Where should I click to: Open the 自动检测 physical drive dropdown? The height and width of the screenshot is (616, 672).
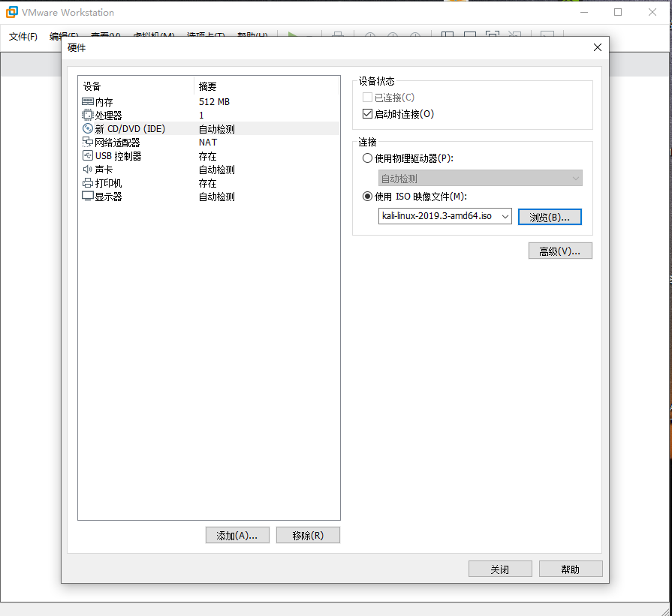point(480,179)
